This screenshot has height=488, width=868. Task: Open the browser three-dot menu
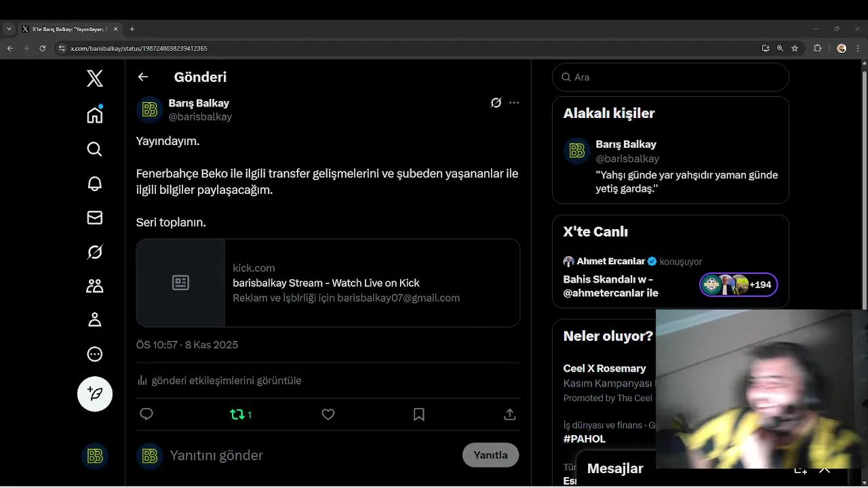[x=858, y=48]
